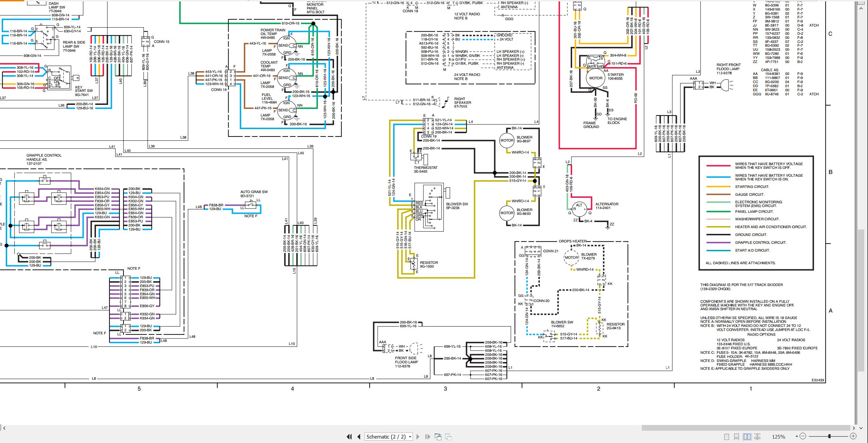Click the 125% zoom value
The image size is (868, 443).
click(x=779, y=437)
